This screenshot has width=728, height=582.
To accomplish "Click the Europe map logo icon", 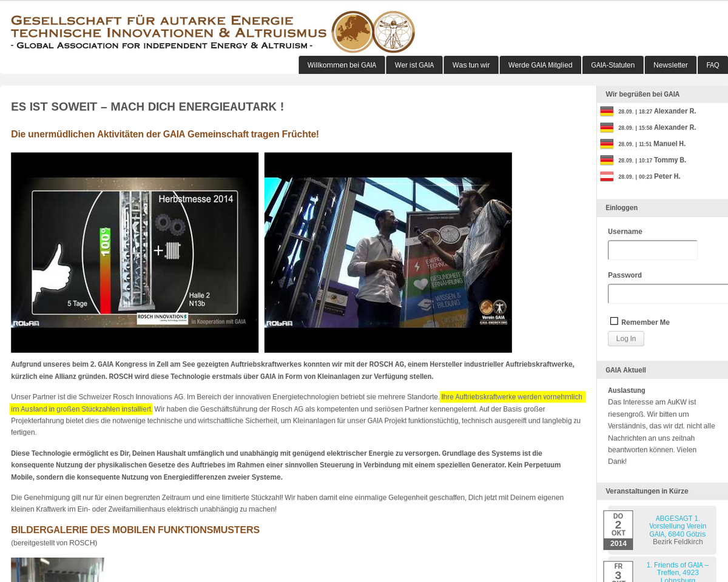I will click(x=352, y=32).
